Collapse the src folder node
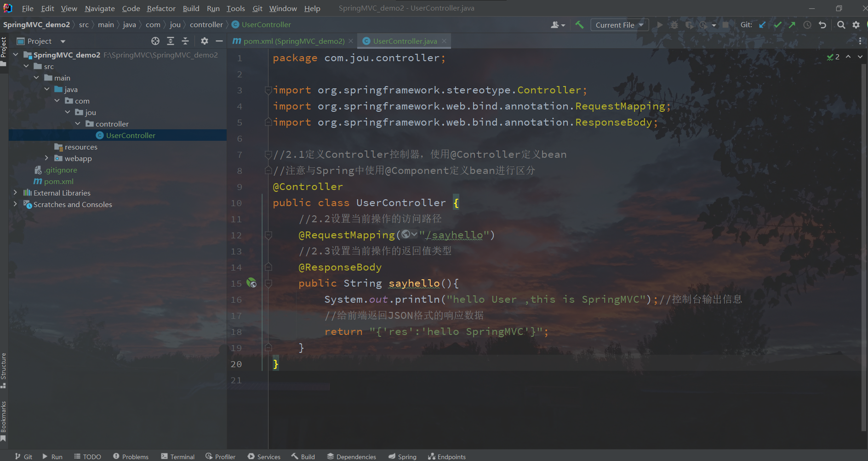Viewport: 868px width, 461px height. coord(26,66)
